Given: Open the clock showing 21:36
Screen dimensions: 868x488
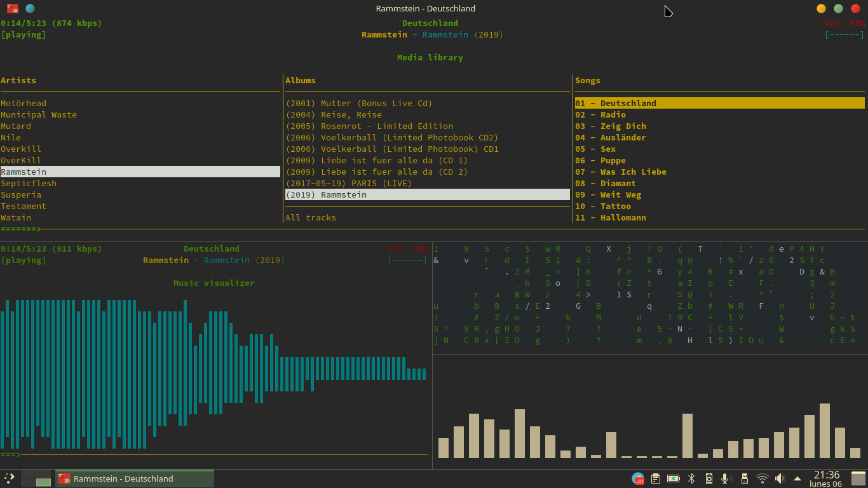Looking at the screenshot, I should coord(826,479).
